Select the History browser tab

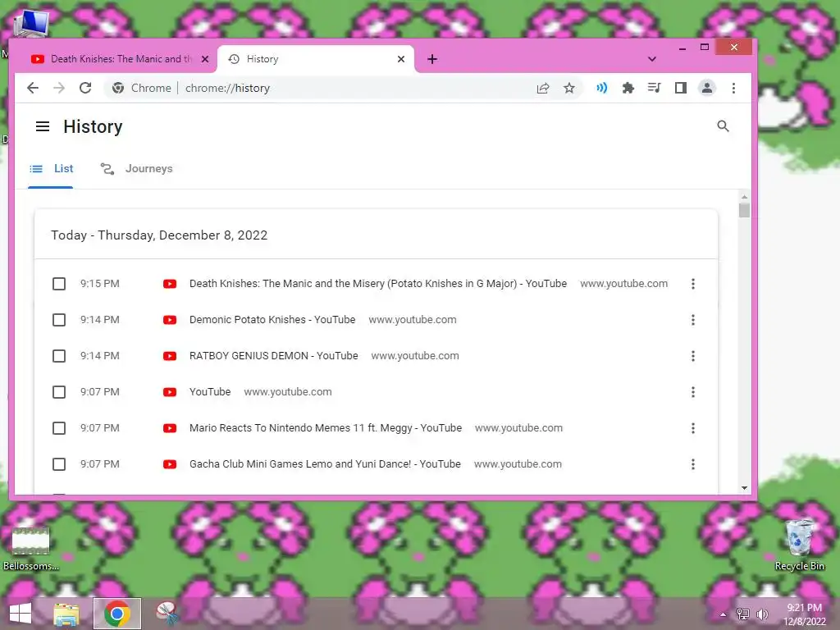point(315,59)
